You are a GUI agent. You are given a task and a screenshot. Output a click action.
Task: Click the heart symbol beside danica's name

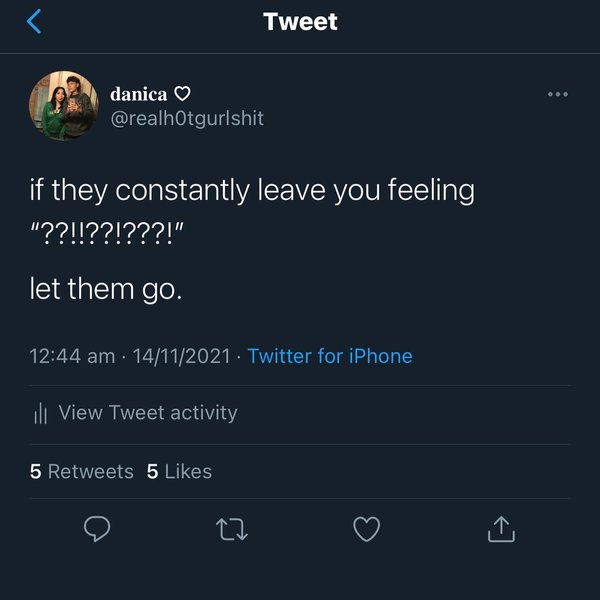click(x=182, y=94)
